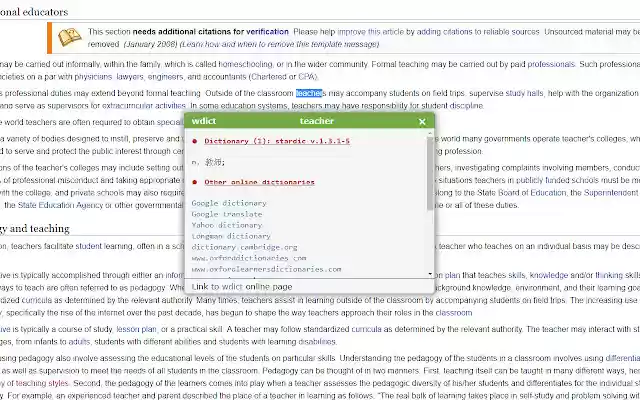The image size is (640, 400).
Task: Open the discipline link
Action: tap(467, 106)
